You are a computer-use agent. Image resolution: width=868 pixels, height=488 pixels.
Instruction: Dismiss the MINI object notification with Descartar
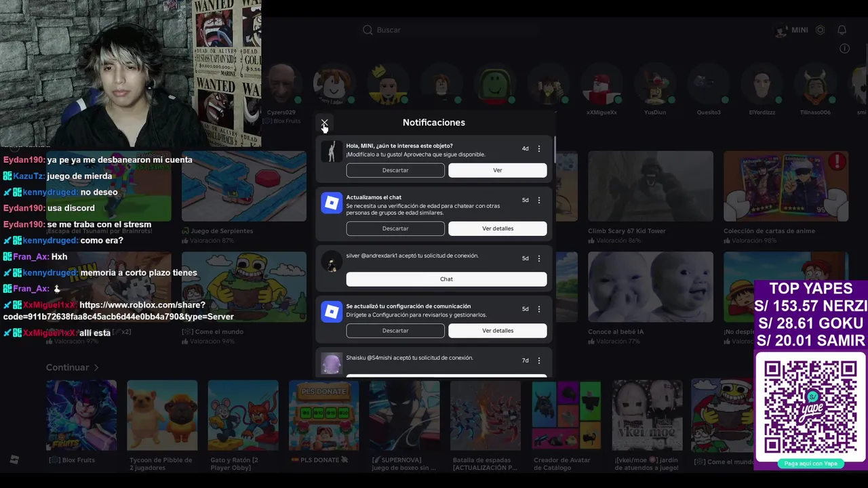tap(395, 170)
